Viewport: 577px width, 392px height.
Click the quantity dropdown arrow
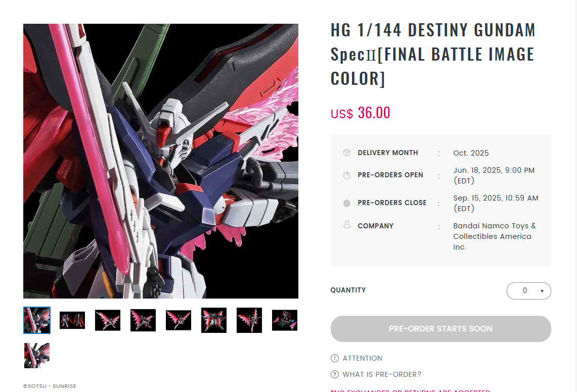click(x=542, y=291)
